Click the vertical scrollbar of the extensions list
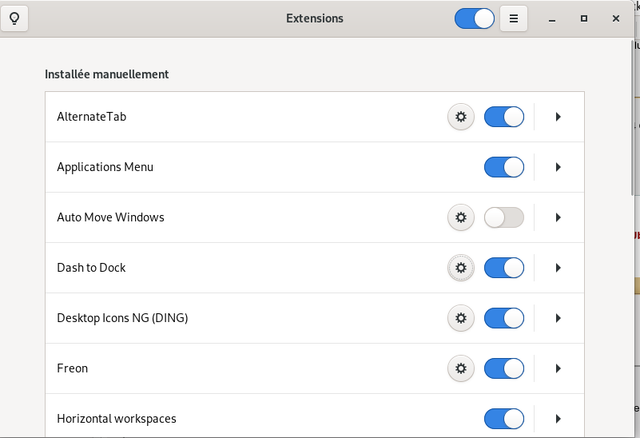 point(633,120)
